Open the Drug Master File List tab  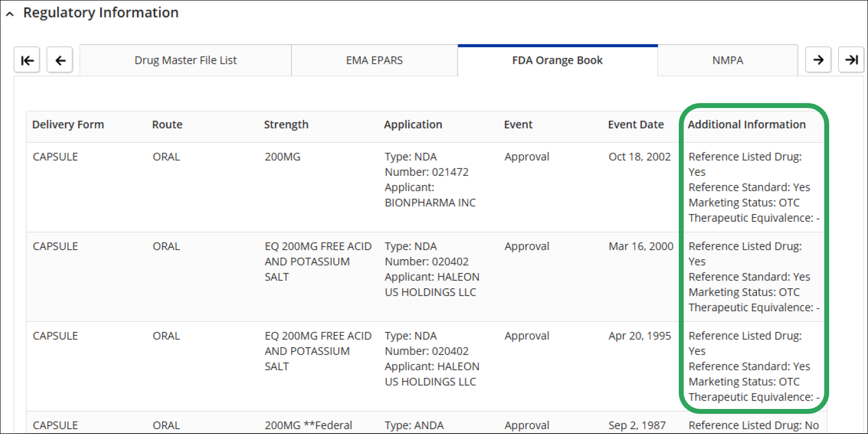pos(186,60)
